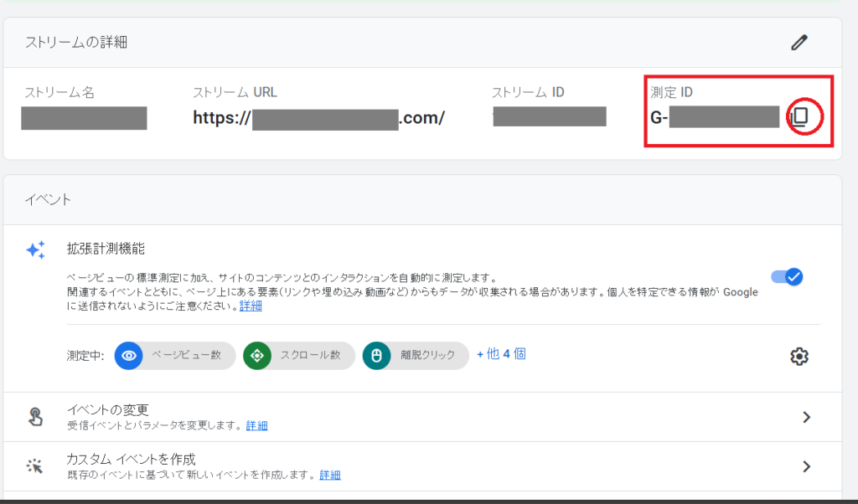Click the eye icon in ページビュー数 chip

(x=129, y=355)
